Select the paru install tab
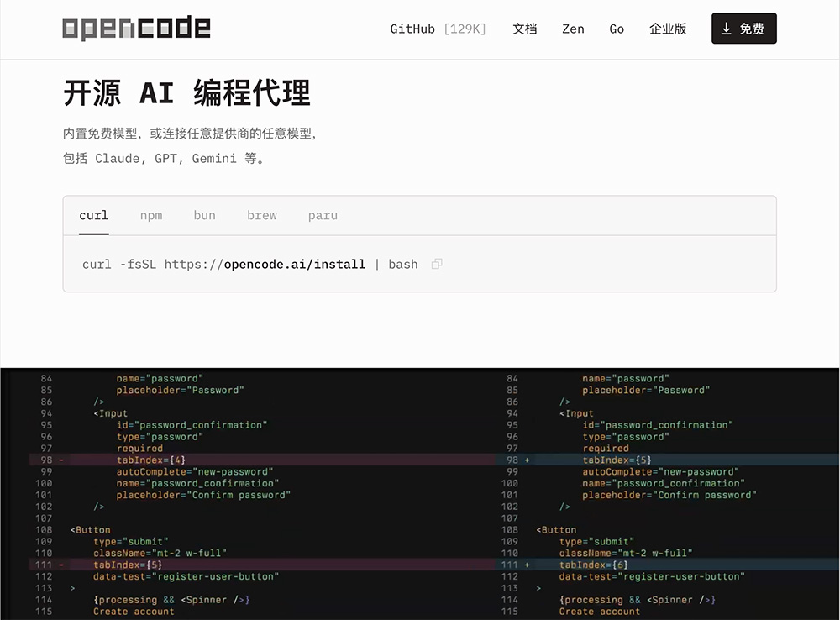 coord(323,215)
